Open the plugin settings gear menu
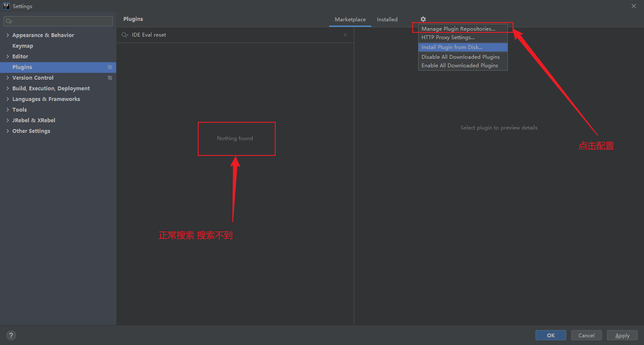 [x=423, y=19]
